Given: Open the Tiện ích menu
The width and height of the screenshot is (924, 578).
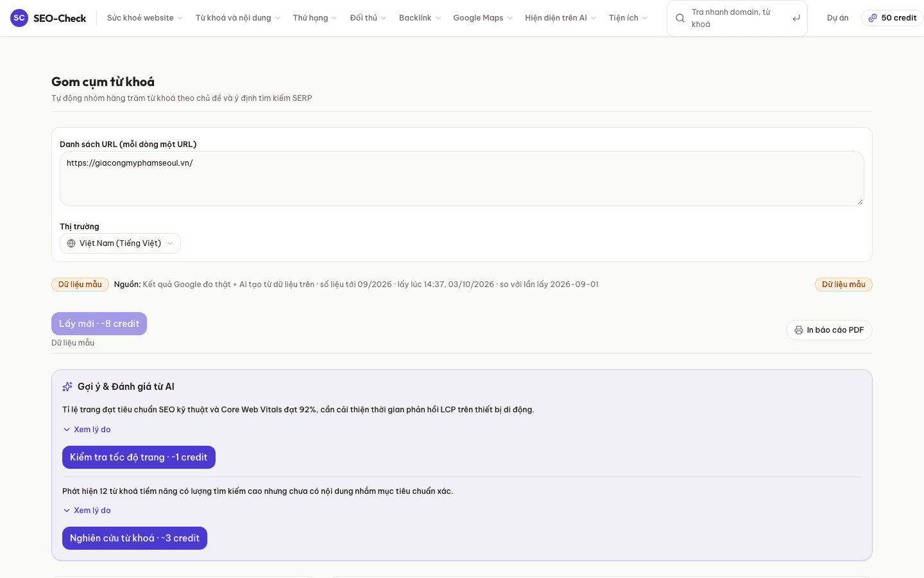Looking at the screenshot, I should coord(628,18).
